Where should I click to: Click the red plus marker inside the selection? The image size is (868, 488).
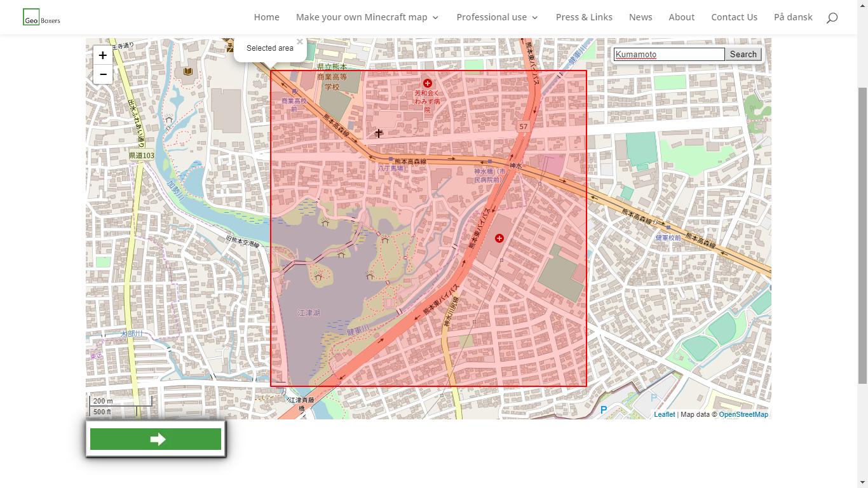point(499,238)
